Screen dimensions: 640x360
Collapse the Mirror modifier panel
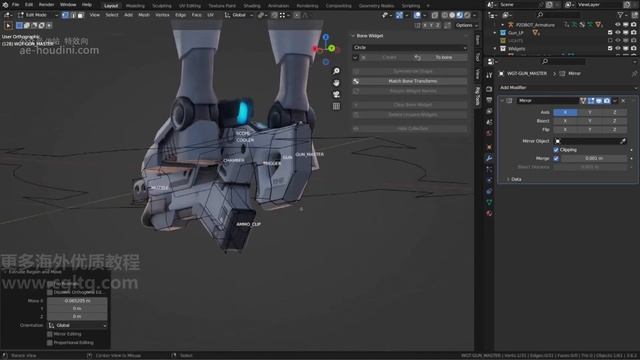point(502,101)
